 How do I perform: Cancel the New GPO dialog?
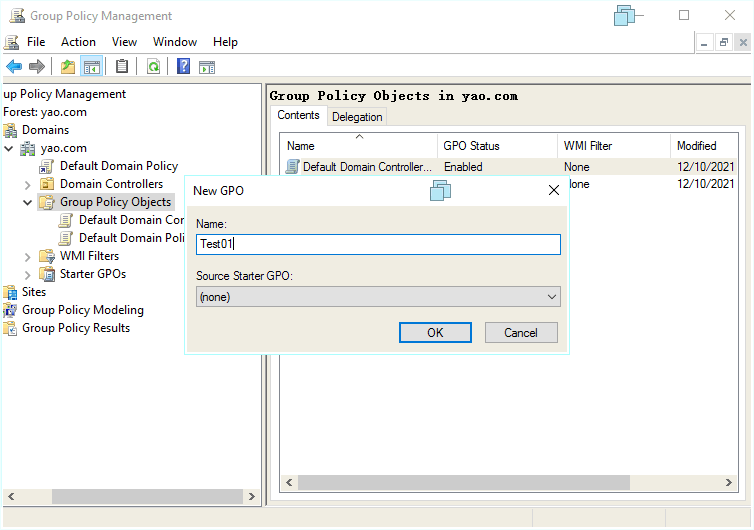(521, 333)
